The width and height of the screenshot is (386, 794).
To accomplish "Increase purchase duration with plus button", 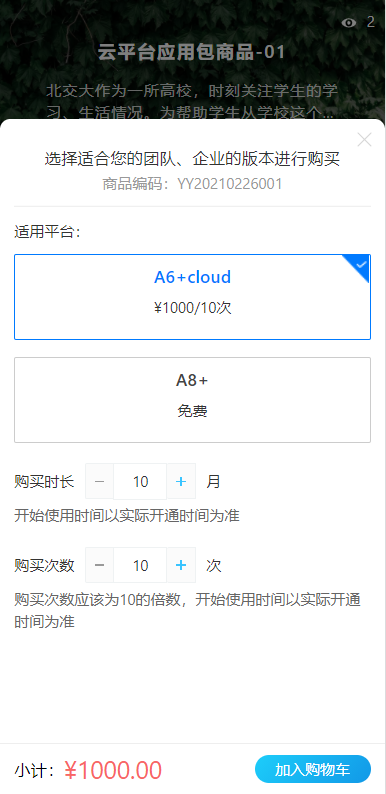I will [181, 482].
